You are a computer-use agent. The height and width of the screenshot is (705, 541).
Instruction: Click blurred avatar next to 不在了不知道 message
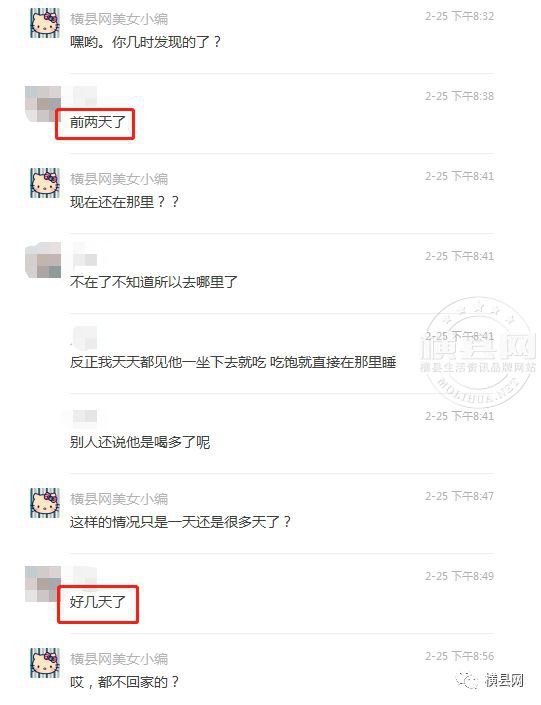[x=43, y=260]
